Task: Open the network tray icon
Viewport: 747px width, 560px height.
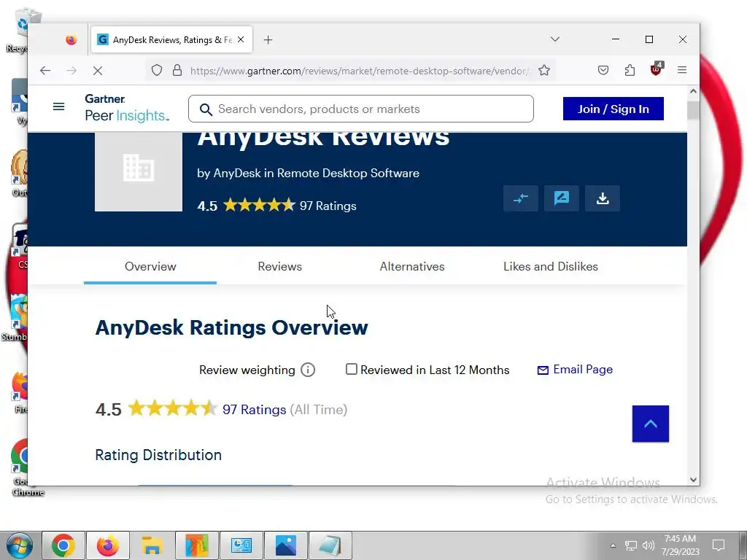Action: (631, 545)
